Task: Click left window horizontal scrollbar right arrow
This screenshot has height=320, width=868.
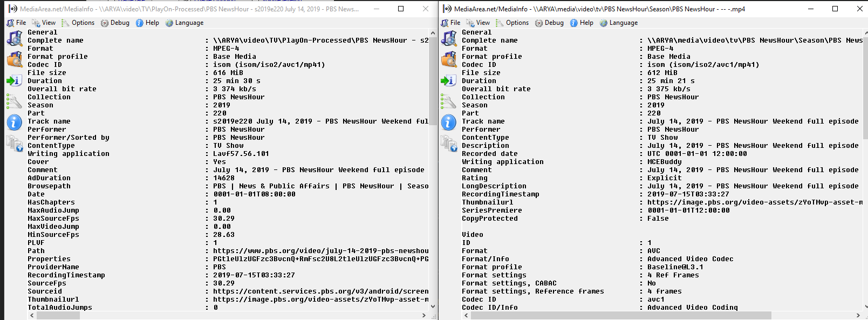Action: (424, 315)
